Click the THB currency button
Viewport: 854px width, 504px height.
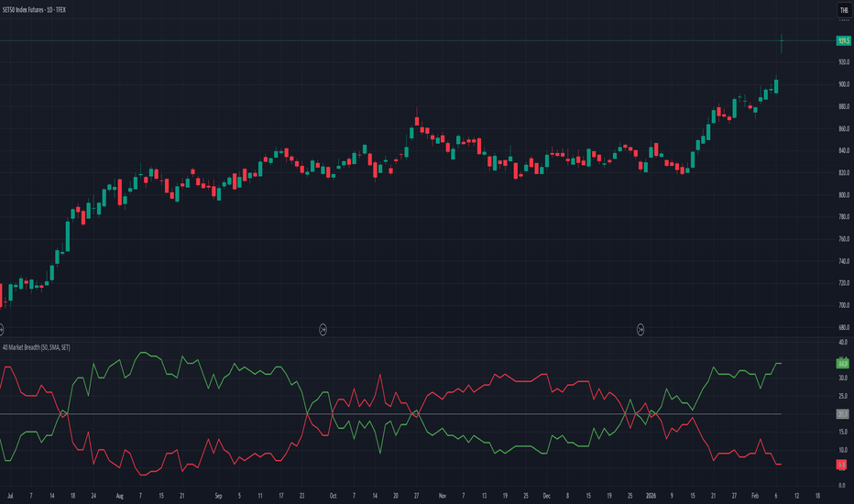pos(844,10)
